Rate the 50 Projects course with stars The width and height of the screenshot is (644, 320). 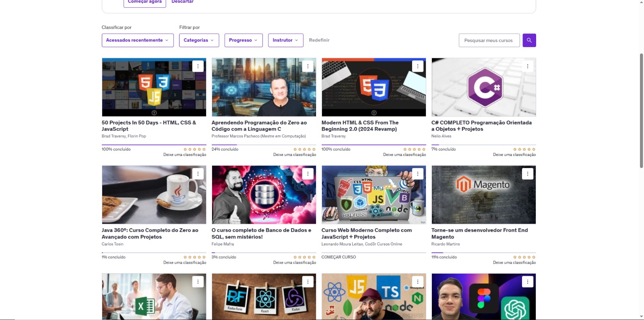pyautogui.click(x=194, y=149)
